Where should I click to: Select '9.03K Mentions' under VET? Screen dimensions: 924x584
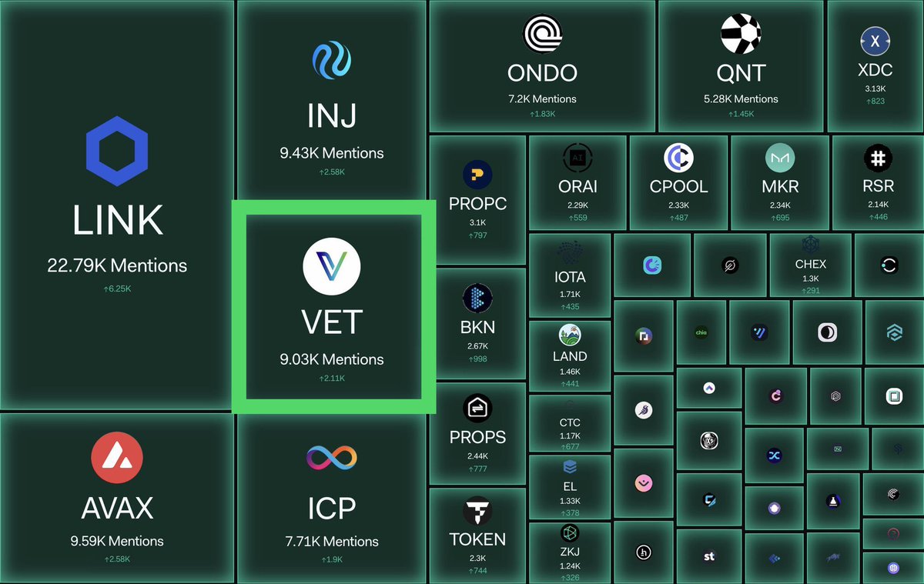click(332, 359)
